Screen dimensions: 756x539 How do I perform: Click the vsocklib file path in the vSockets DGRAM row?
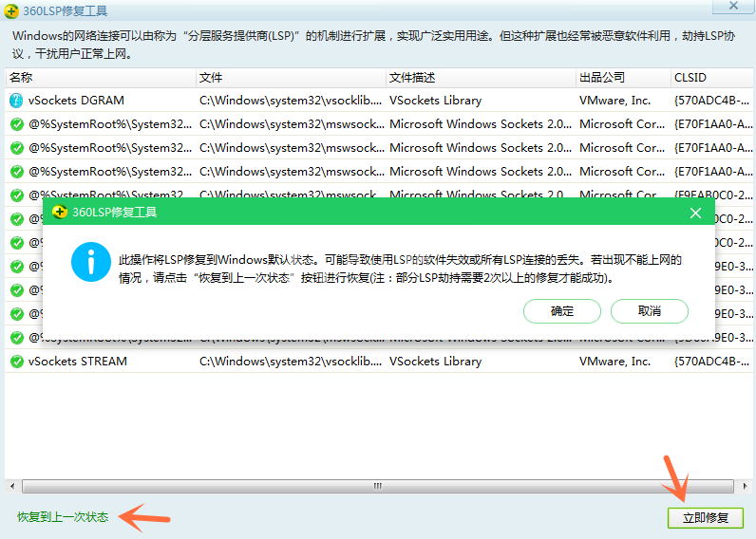[291, 101]
